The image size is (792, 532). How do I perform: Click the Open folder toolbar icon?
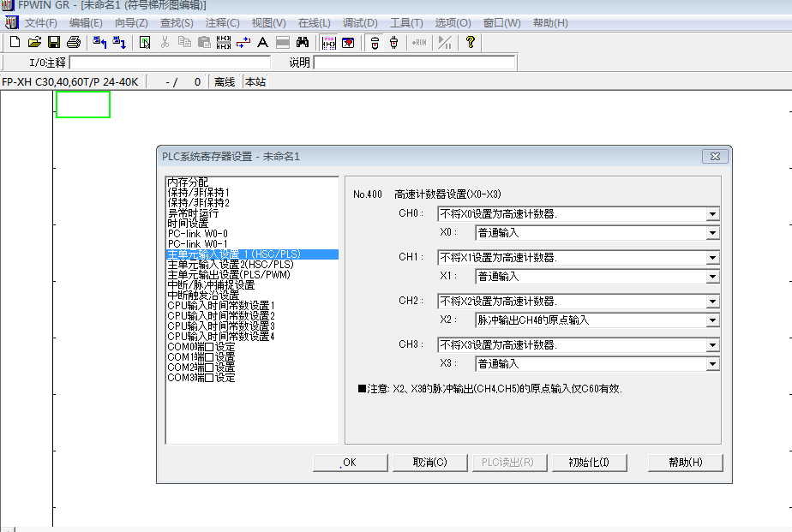pyautogui.click(x=34, y=42)
